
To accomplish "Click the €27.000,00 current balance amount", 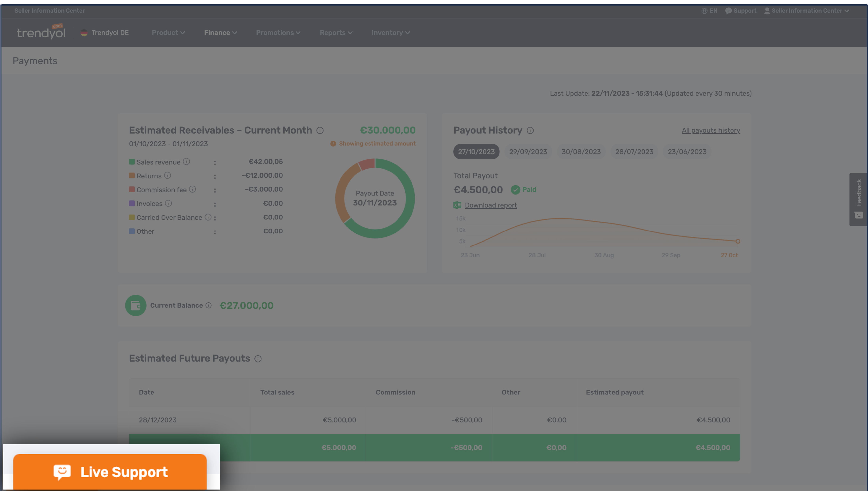I will pyautogui.click(x=246, y=305).
